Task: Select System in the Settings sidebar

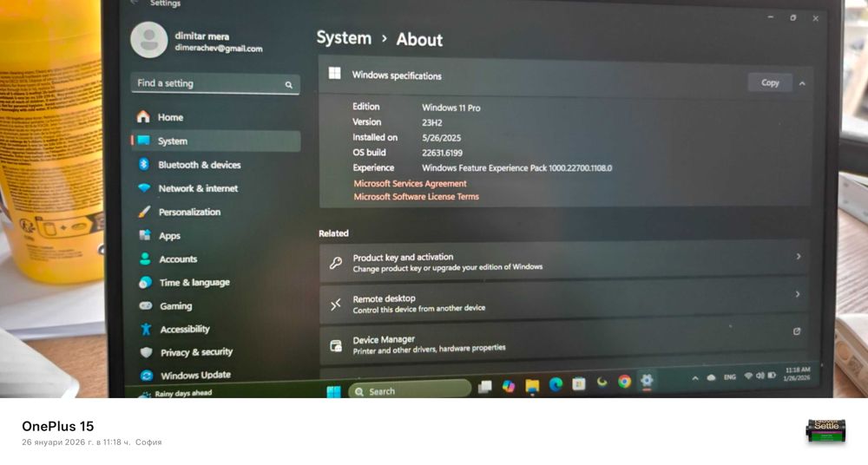Action: [x=216, y=141]
